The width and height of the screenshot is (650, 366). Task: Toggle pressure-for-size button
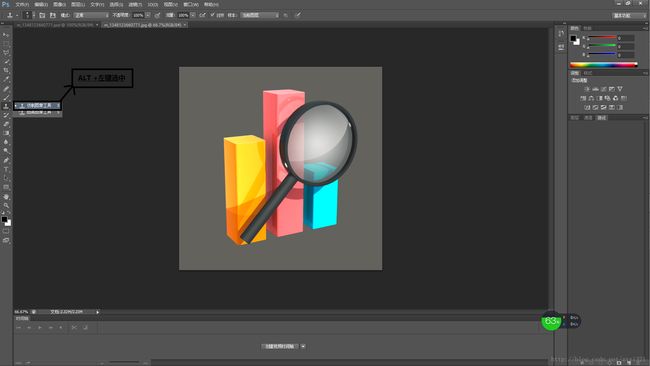point(298,15)
